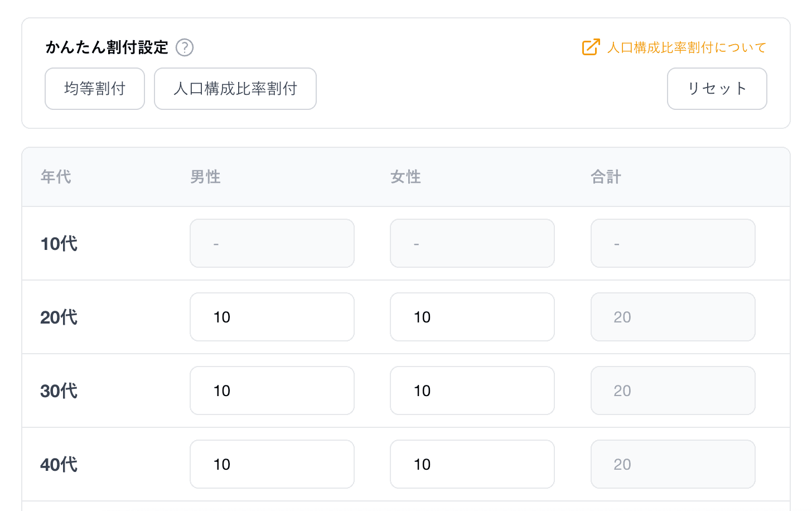Click the female input field for 20代
Screen dimensions: 812x511
coord(472,317)
